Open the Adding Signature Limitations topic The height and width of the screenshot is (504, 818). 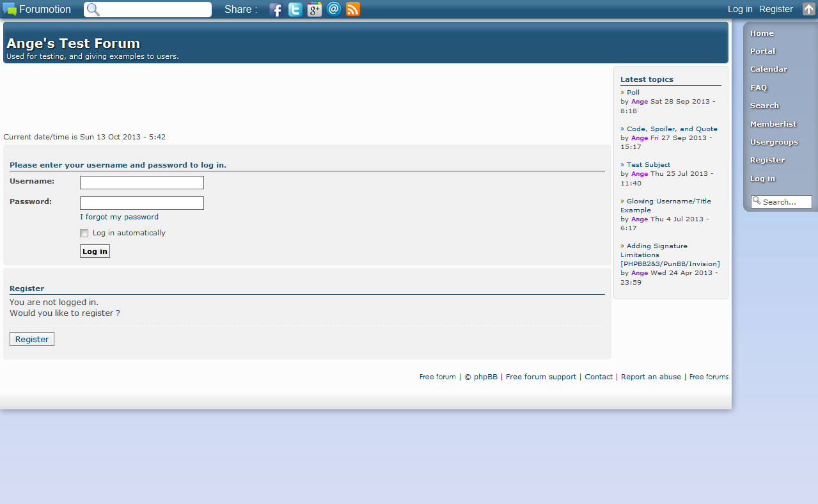tap(670, 255)
